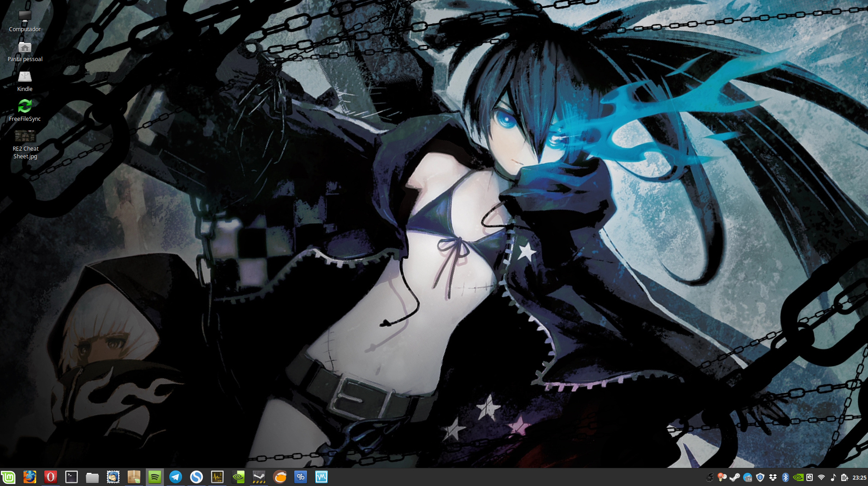Viewport: 868px width, 486px height.
Task: Open the sound music note applet
Action: (x=833, y=477)
